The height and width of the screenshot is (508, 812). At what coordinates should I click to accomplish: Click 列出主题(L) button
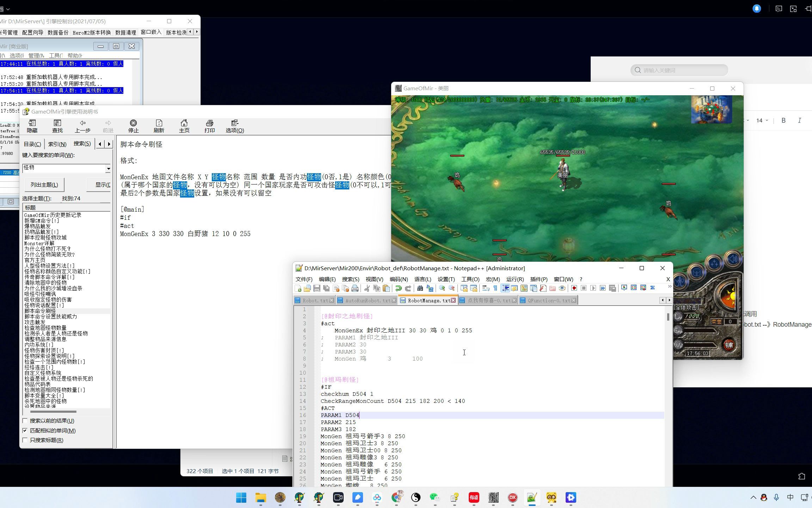tap(44, 185)
